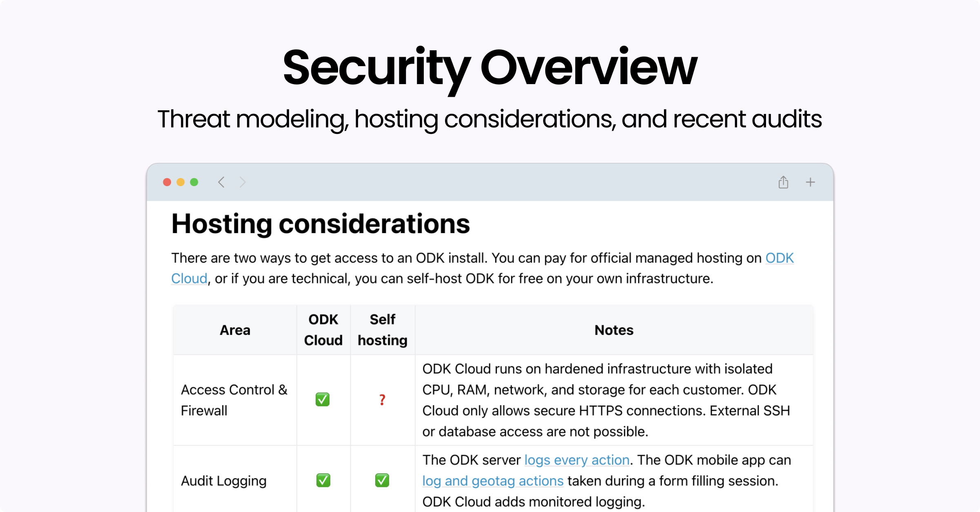Click the share icon in browser toolbar
The height and width of the screenshot is (512, 980).
tap(783, 182)
